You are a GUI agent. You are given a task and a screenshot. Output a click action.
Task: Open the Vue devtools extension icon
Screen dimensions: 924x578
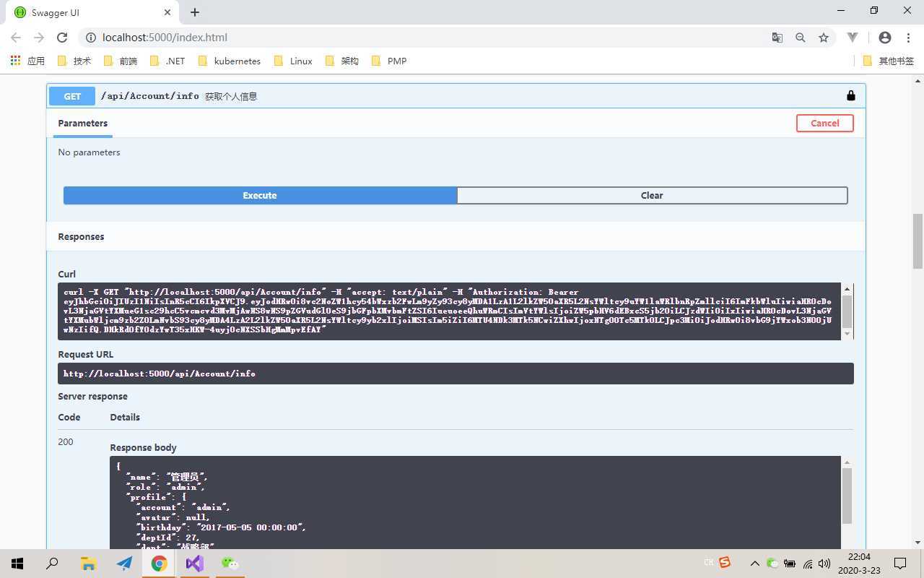pyautogui.click(x=853, y=38)
